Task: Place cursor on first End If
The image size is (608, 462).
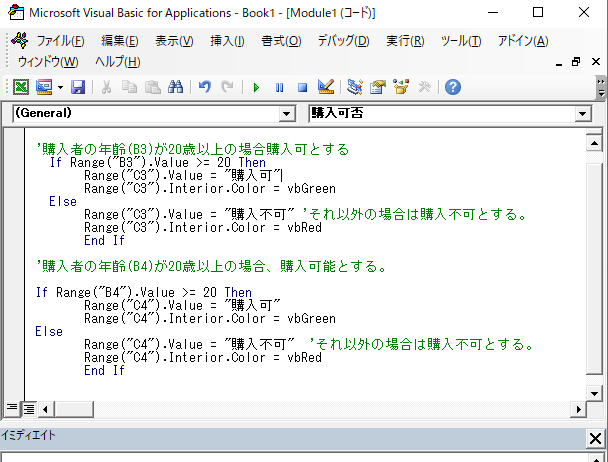Action: tap(104, 241)
